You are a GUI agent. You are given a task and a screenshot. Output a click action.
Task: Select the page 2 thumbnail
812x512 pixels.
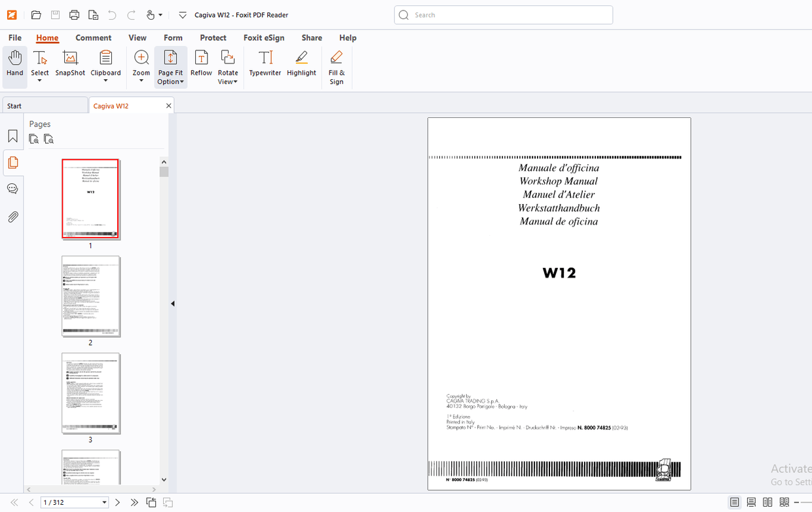click(x=90, y=297)
